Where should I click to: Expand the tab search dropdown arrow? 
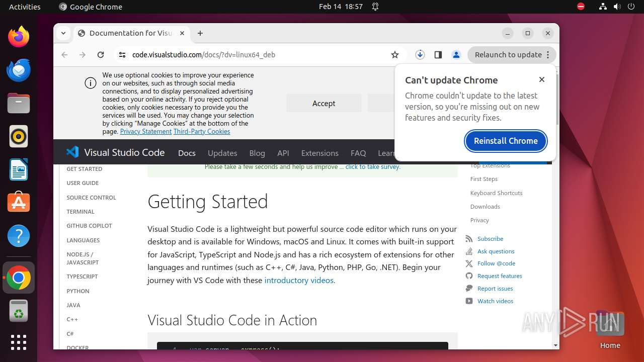[x=63, y=33]
